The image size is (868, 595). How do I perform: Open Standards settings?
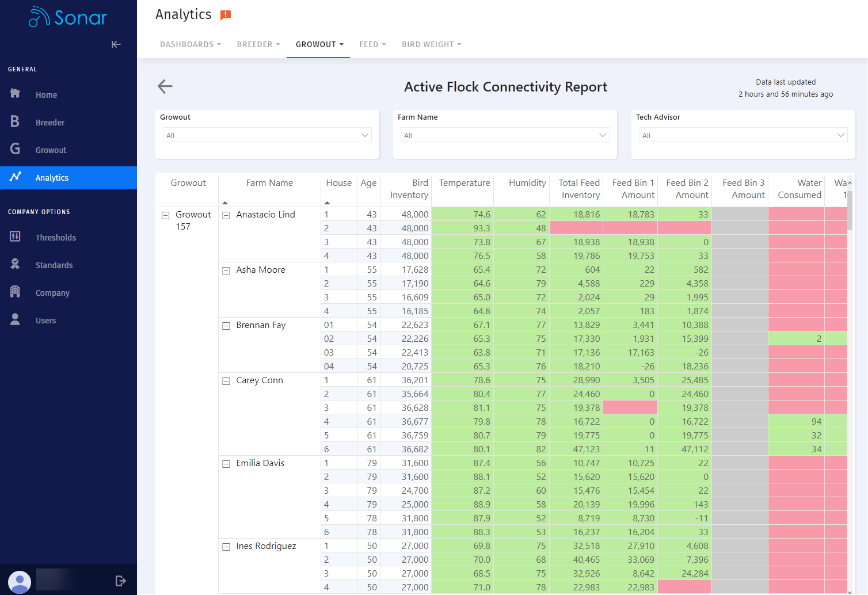[54, 265]
